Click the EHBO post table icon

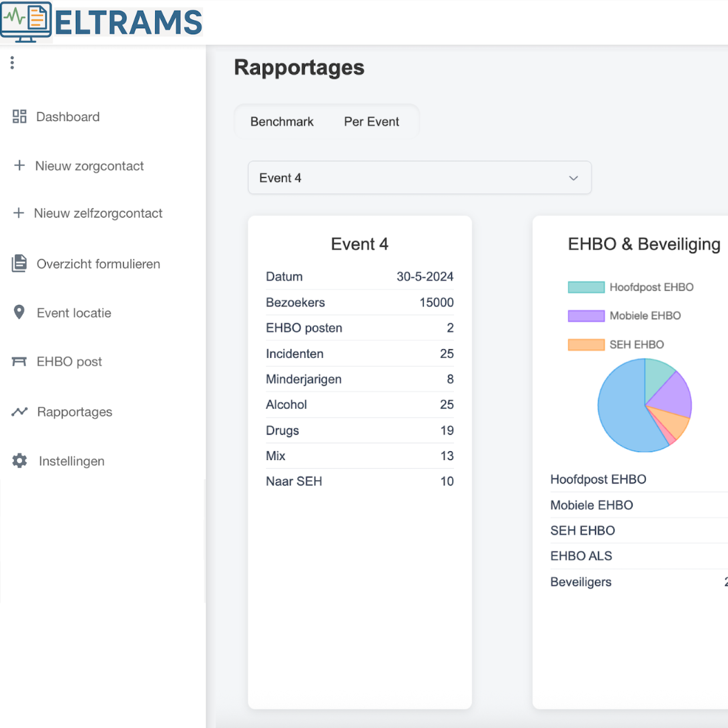coord(19,362)
